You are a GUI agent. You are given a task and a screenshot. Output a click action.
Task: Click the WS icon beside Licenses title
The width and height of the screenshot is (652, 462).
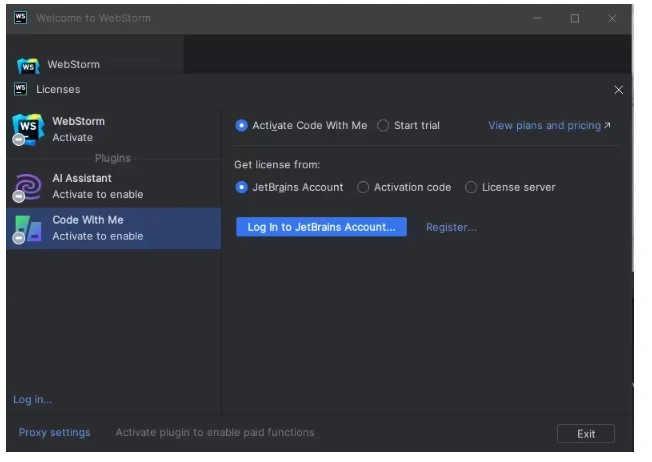[20, 89]
